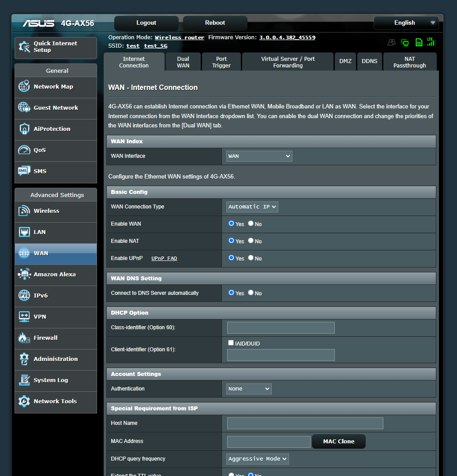Click the LTE signal strength icon
The width and height of the screenshot is (457, 476).
(x=431, y=42)
